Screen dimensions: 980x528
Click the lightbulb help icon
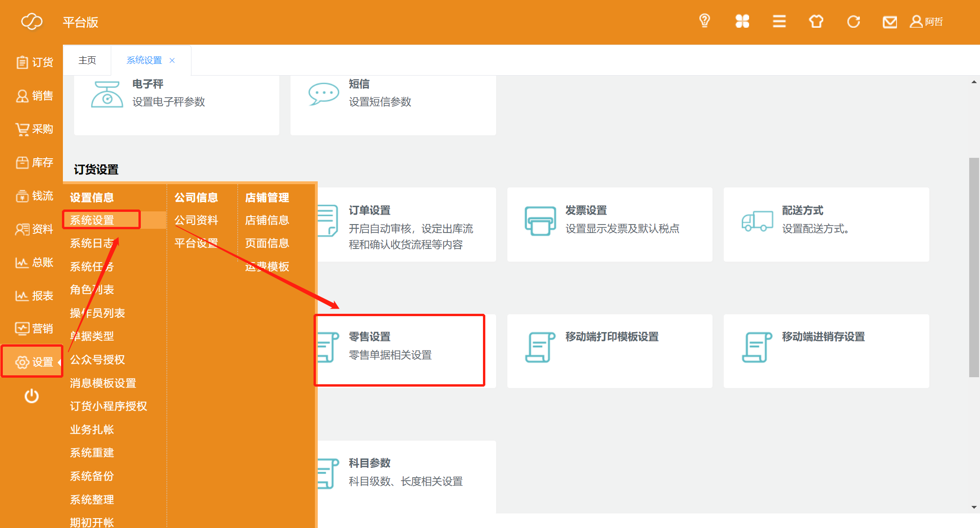[704, 21]
